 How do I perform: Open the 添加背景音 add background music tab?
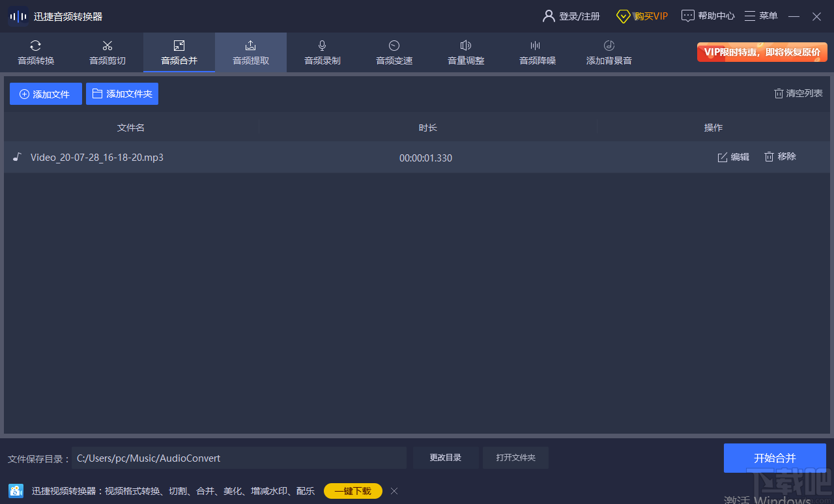[609, 53]
